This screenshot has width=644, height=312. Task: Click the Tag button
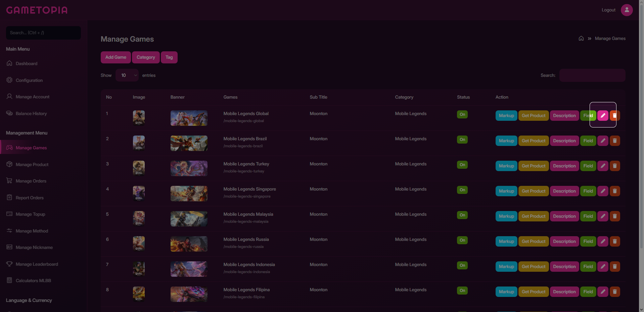pyautogui.click(x=169, y=57)
